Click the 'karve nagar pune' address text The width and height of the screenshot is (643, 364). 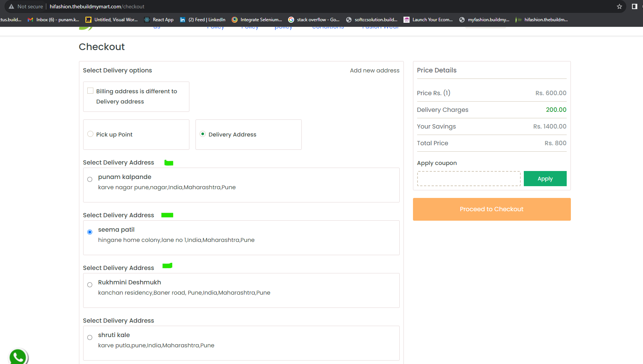[x=167, y=187]
